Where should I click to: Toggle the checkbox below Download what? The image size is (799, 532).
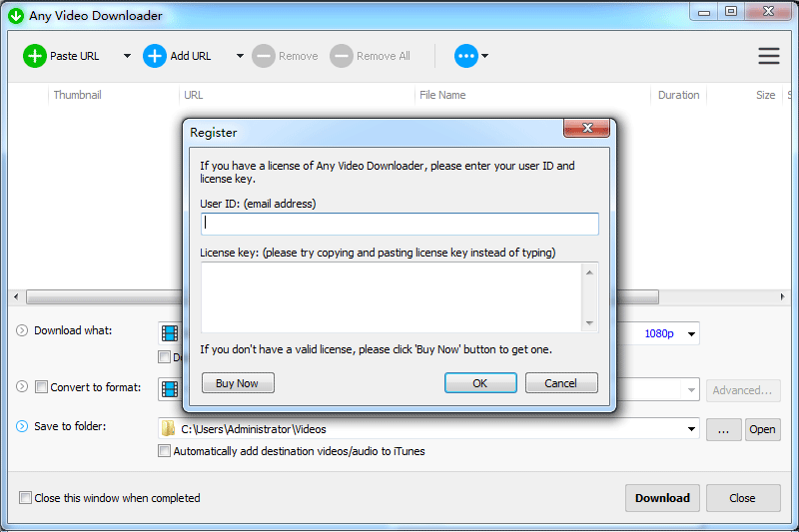pyautogui.click(x=164, y=357)
